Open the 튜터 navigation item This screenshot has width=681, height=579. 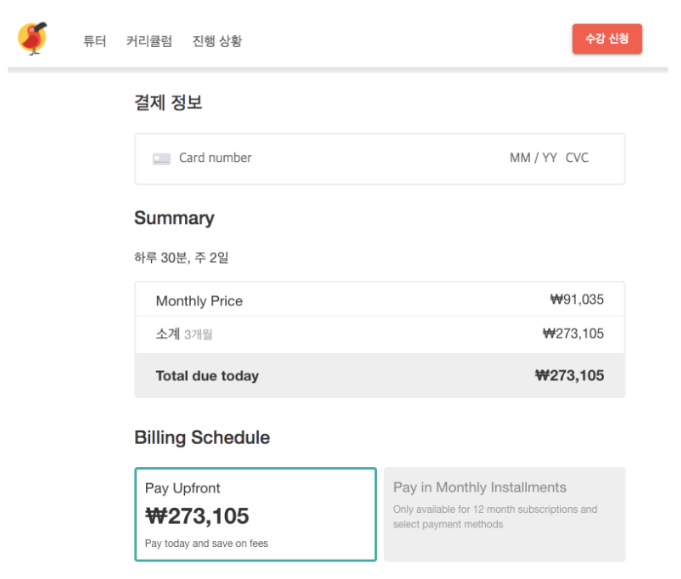pyautogui.click(x=95, y=41)
